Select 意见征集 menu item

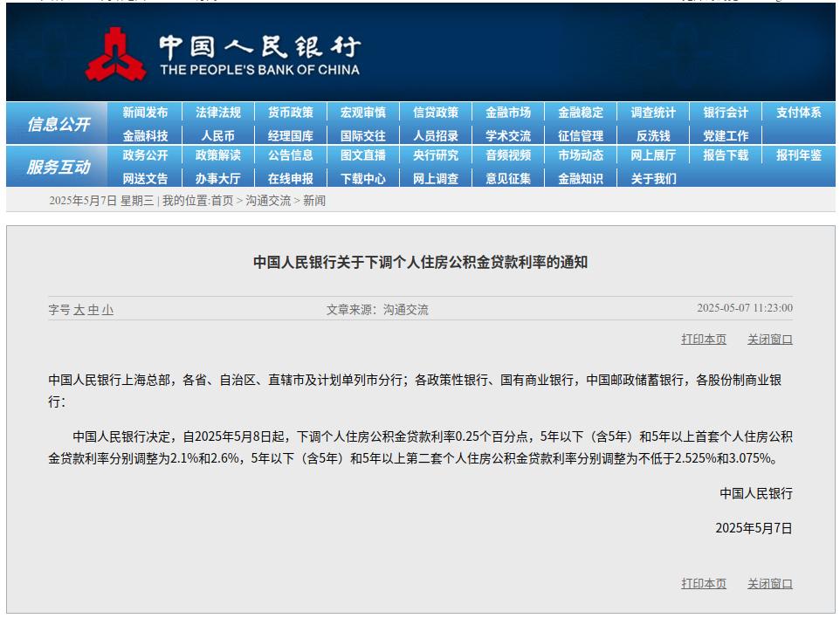click(x=508, y=178)
